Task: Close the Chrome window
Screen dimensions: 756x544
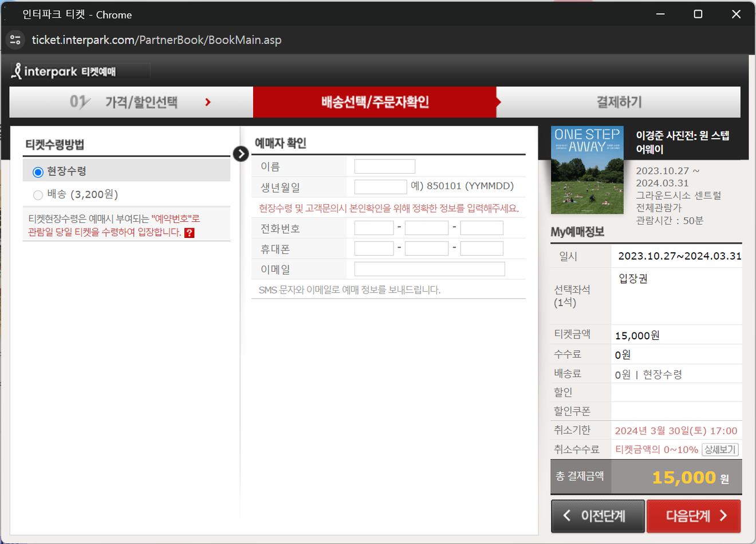Action: pos(736,14)
